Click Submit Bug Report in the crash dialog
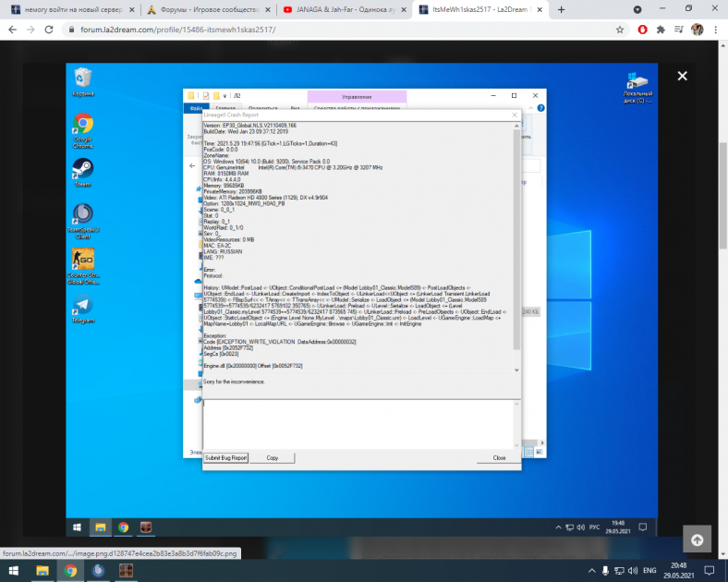This screenshot has width=728, height=582. coord(226,457)
